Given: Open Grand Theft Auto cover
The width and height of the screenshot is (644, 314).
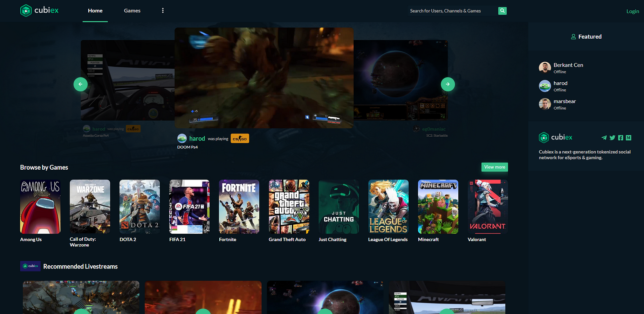Looking at the screenshot, I should (x=289, y=207).
